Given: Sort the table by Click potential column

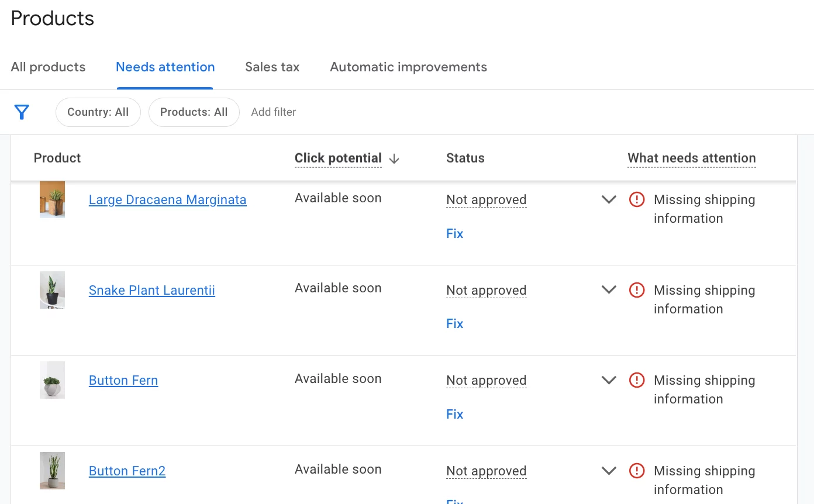Looking at the screenshot, I should click(x=337, y=158).
